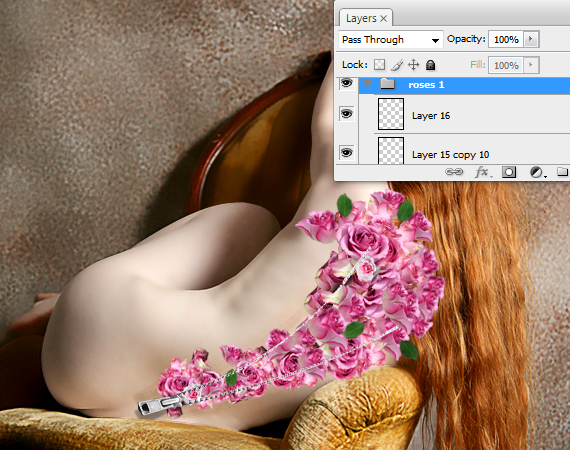This screenshot has height=450, width=570.
Task: Close the Layers tab
Action: pos(384,19)
